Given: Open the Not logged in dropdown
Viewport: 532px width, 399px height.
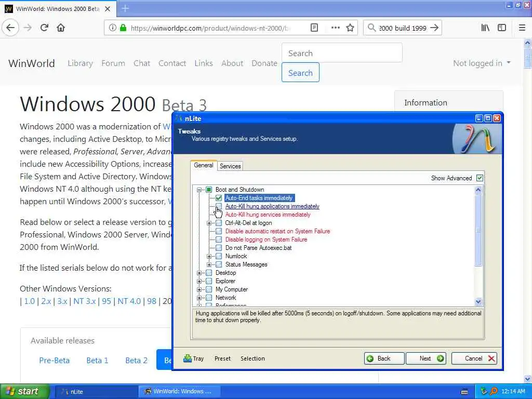Looking at the screenshot, I should click(x=482, y=63).
